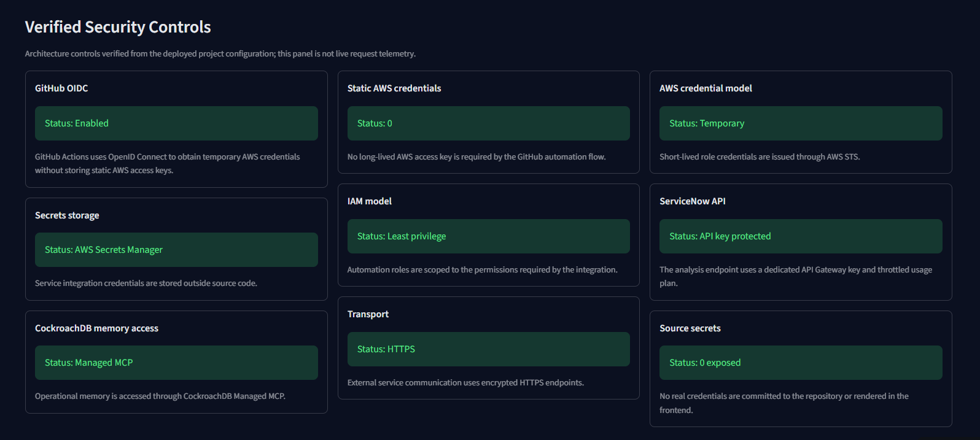Click the GitHub Actions OpenID Connect description

click(x=168, y=164)
